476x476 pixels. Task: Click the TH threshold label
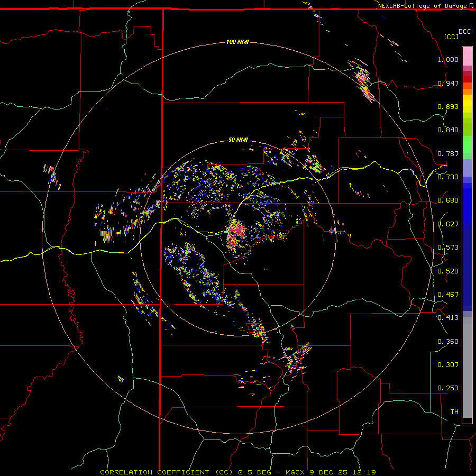pyautogui.click(x=454, y=412)
